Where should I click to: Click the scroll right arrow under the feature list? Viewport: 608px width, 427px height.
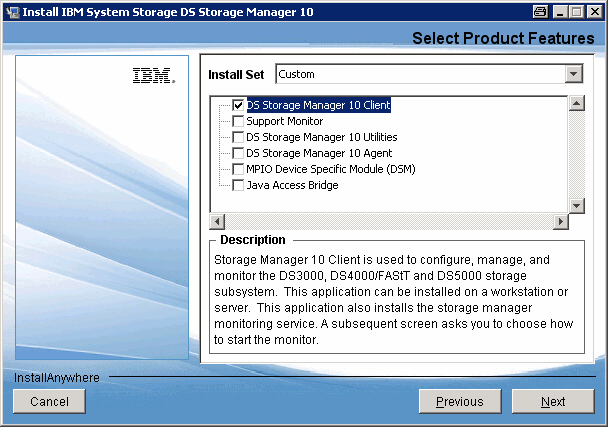click(561, 221)
